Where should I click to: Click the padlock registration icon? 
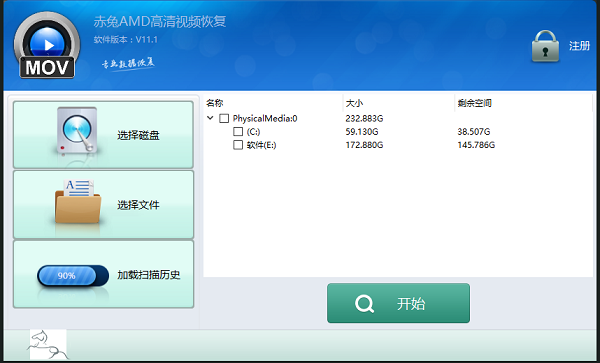pos(545,46)
